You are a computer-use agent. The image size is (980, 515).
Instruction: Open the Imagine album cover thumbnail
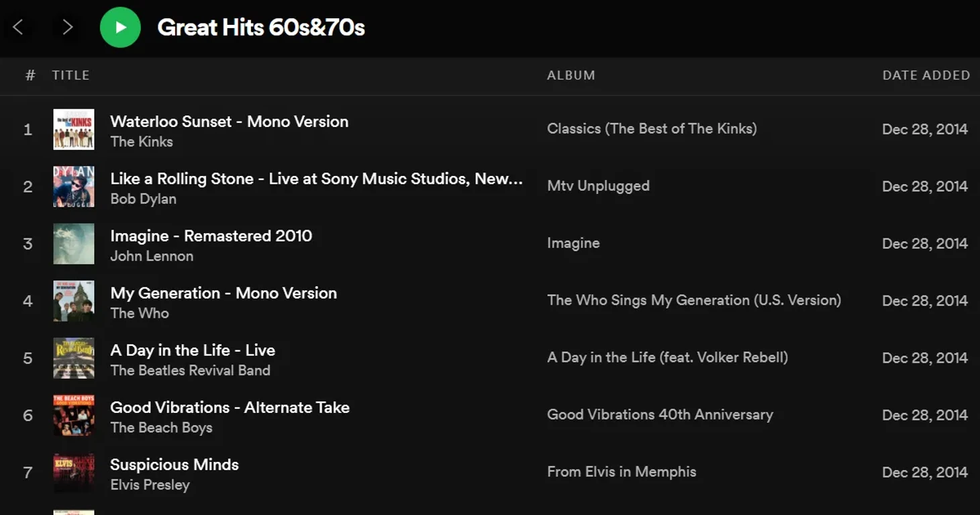point(74,244)
